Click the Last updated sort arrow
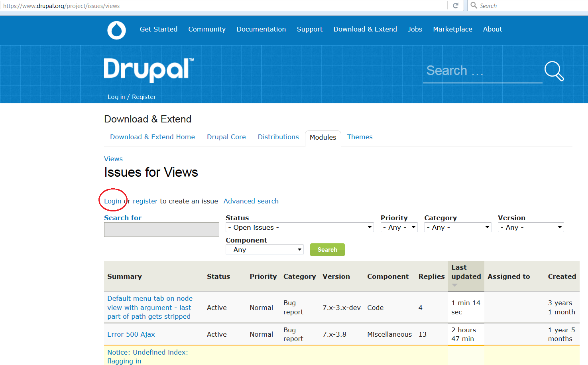 click(x=454, y=285)
